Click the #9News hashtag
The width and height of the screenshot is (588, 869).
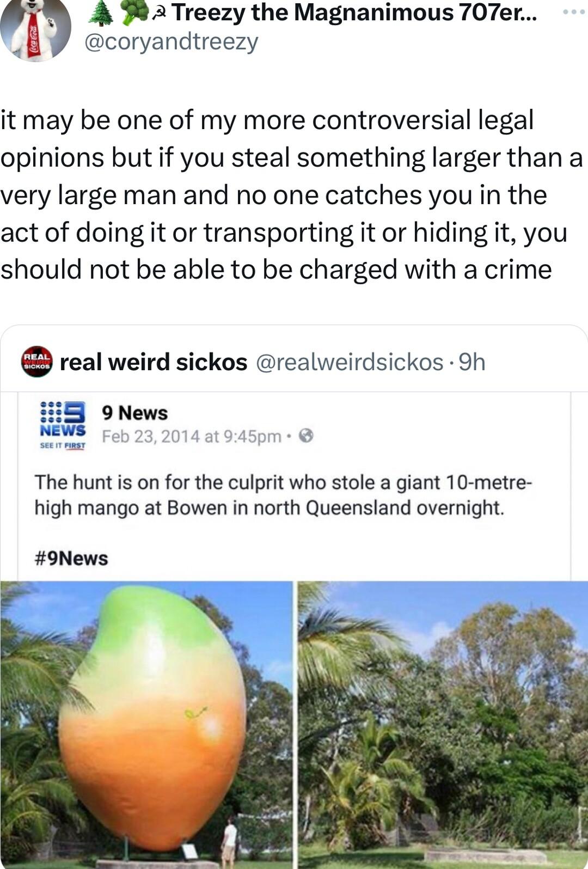point(71,558)
